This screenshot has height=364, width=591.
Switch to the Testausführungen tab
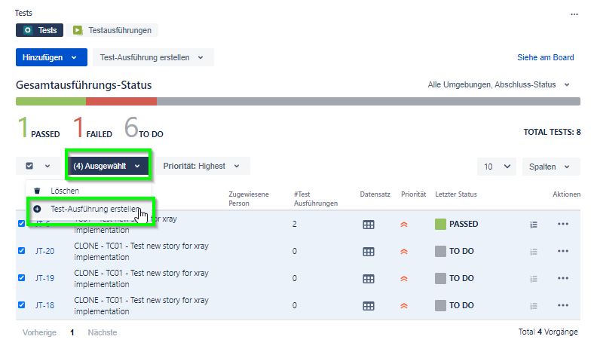(x=112, y=30)
